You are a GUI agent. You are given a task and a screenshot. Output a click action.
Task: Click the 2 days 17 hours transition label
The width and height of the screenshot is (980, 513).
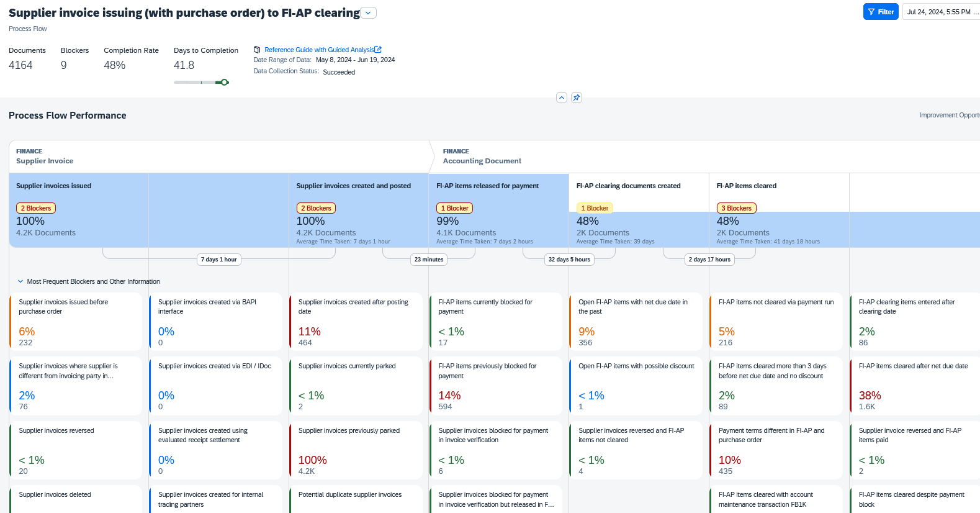709,260
